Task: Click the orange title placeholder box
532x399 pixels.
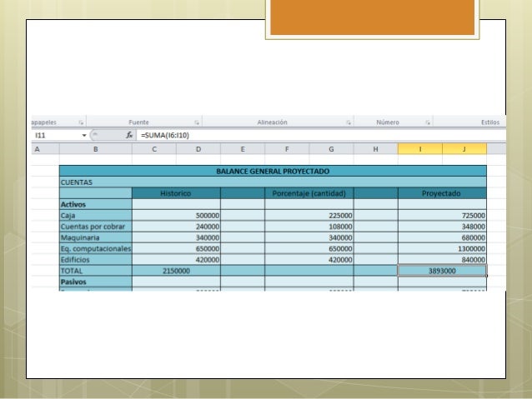Action: tap(372, 17)
